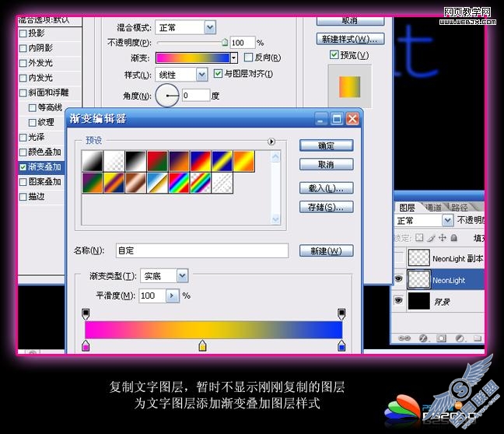Image resolution: width=504 pixels, height=434 pixels.
Task: Click the gradient bar in the editor
Action: pos(213,330)
